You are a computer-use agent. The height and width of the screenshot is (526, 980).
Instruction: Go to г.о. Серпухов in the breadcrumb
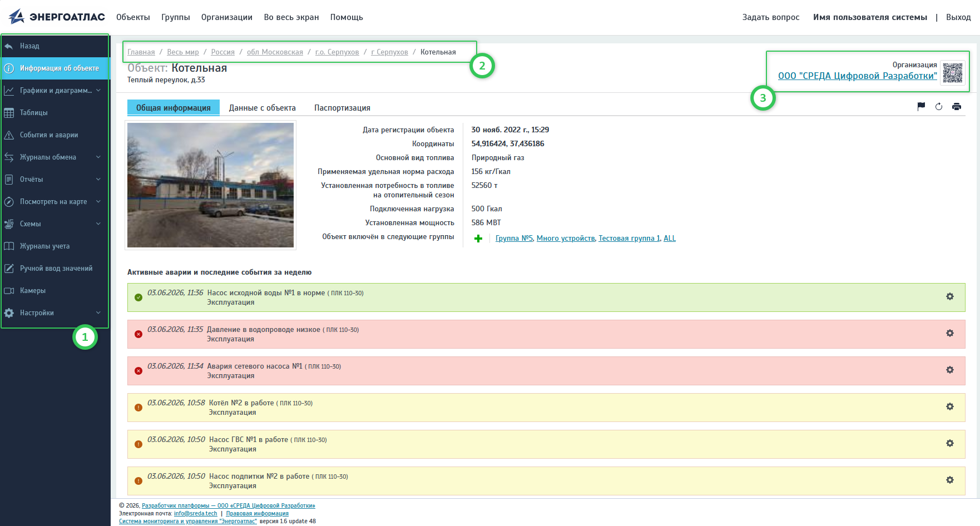337,52
